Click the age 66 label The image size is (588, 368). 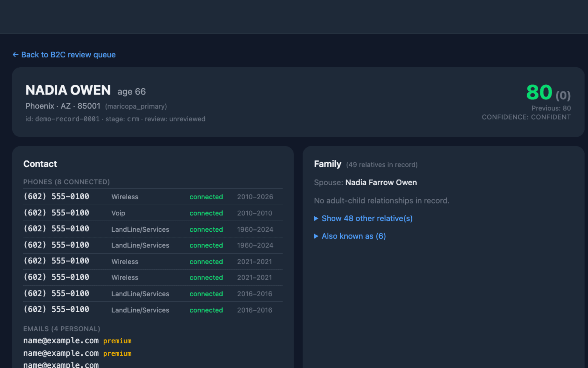[x=131, y=92]
